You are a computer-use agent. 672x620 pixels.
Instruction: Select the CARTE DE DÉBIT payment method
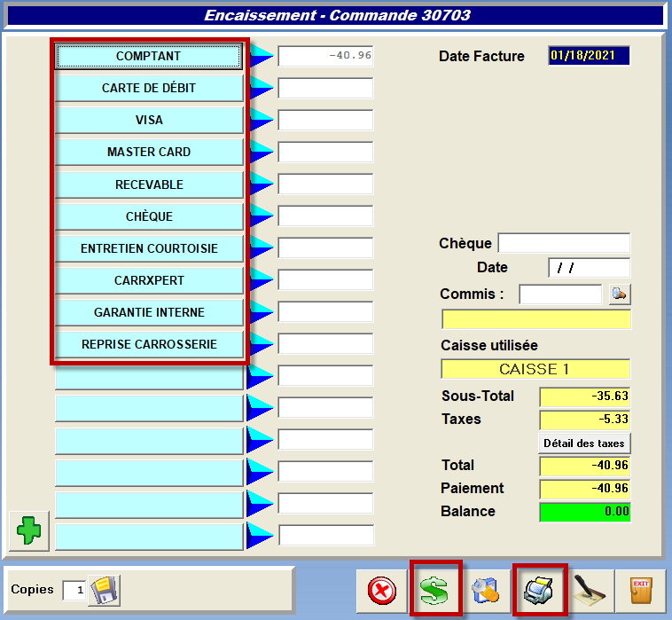[x=149, y=88]
